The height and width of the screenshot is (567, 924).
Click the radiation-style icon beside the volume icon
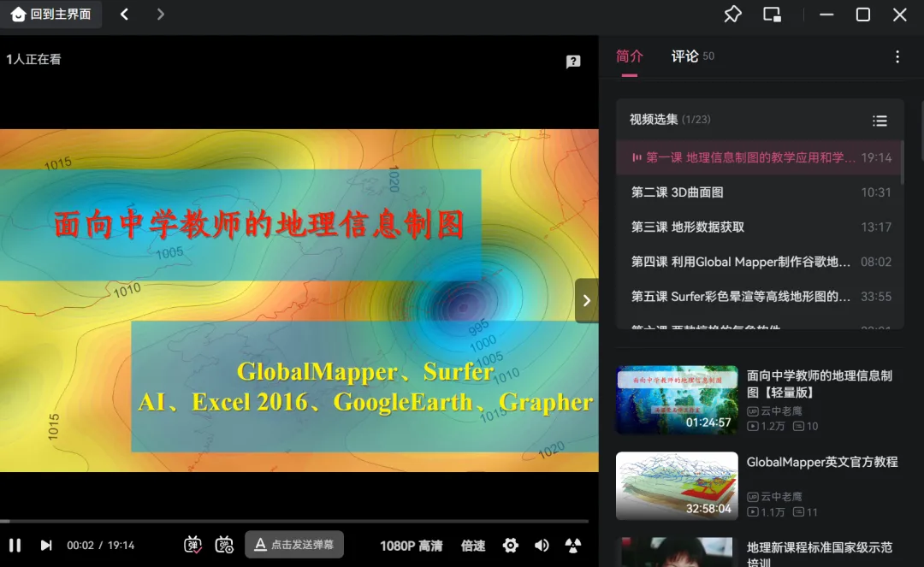pyautogui.click(x=572, y=546)
